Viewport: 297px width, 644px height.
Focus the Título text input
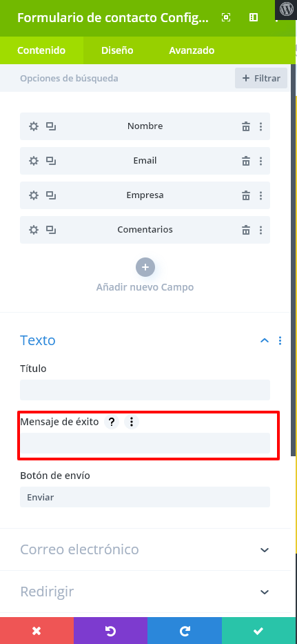145,390
